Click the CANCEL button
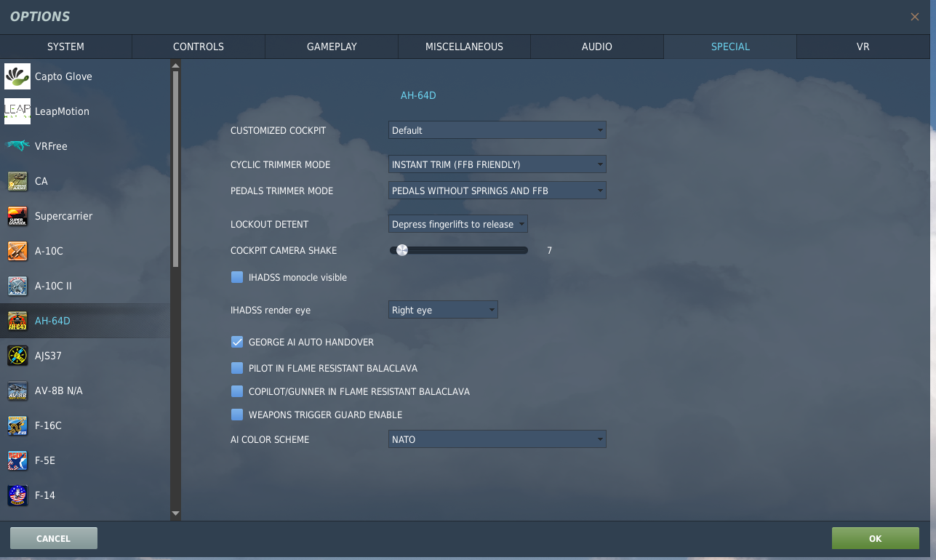 click(x=54, y=538)
